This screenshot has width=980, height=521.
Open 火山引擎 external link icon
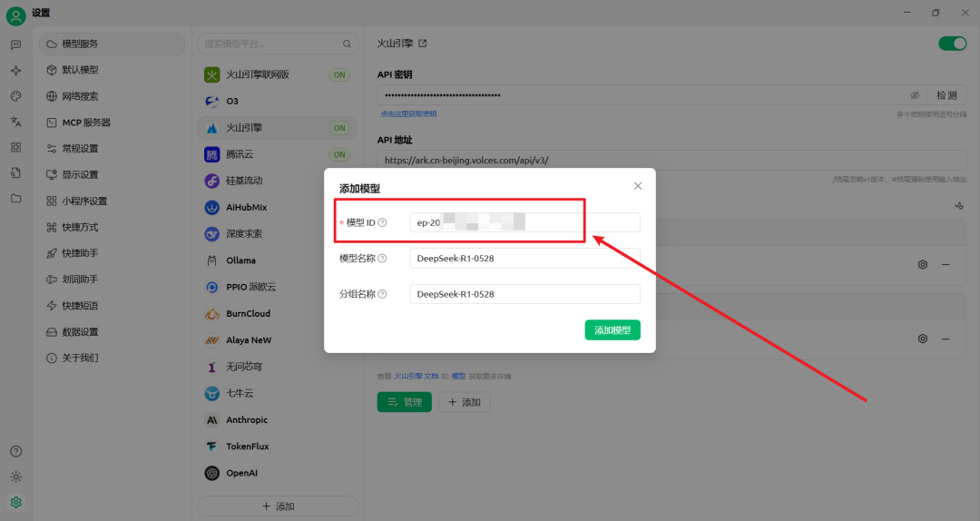[423, 44]
